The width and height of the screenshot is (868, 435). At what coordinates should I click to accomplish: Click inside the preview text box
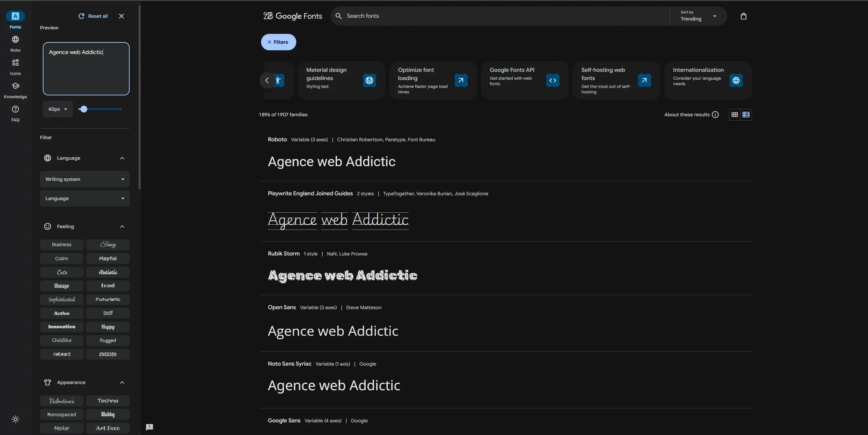86,68
